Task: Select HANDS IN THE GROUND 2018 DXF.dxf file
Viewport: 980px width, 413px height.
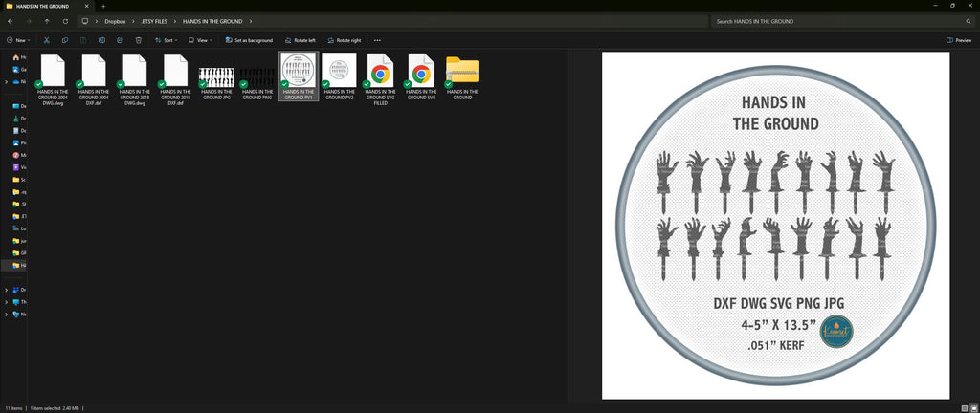Action: point(176,79)
